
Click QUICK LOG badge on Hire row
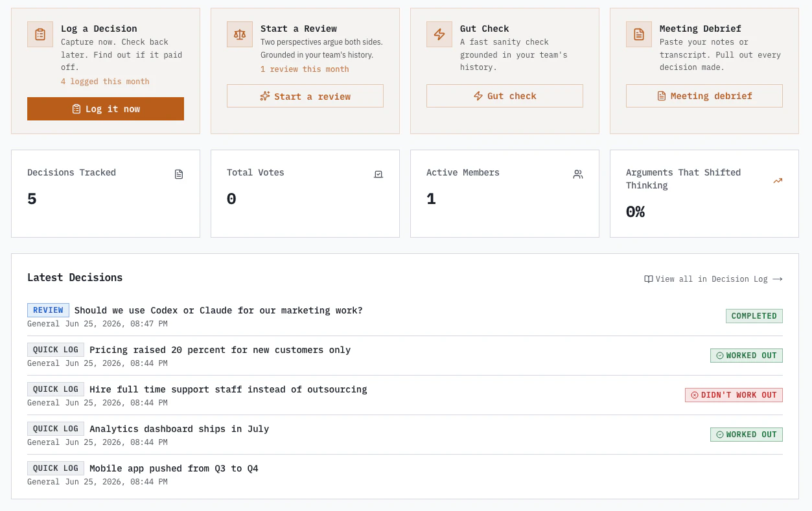click(56, 389)
